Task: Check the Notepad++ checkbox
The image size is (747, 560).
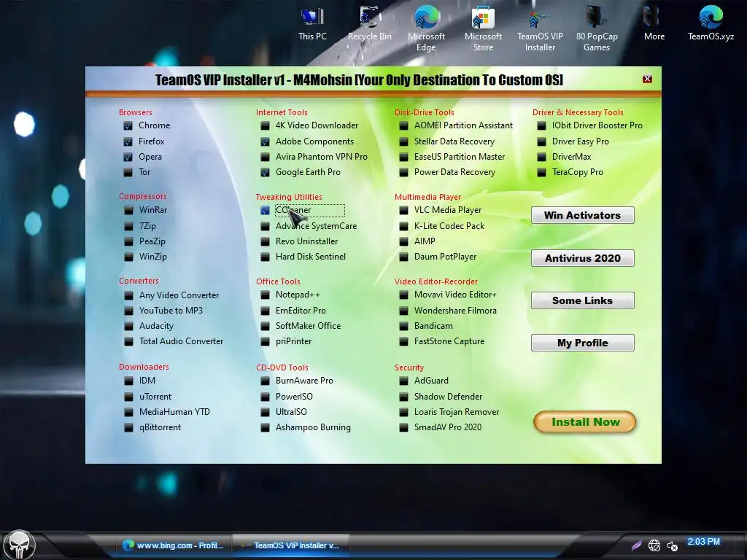Action: pyautogui.click(x=266, y=295)
